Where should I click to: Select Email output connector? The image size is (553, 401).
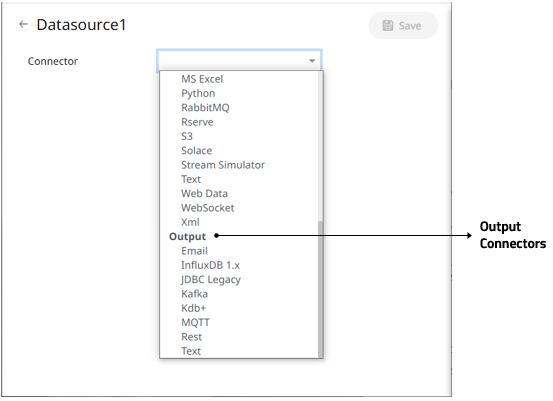click(195, 251)
